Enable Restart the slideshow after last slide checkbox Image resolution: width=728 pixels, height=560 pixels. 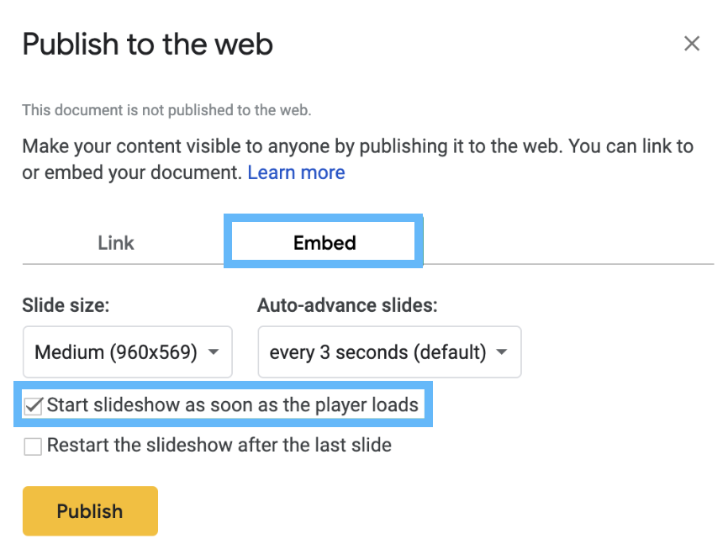(33, 446)
